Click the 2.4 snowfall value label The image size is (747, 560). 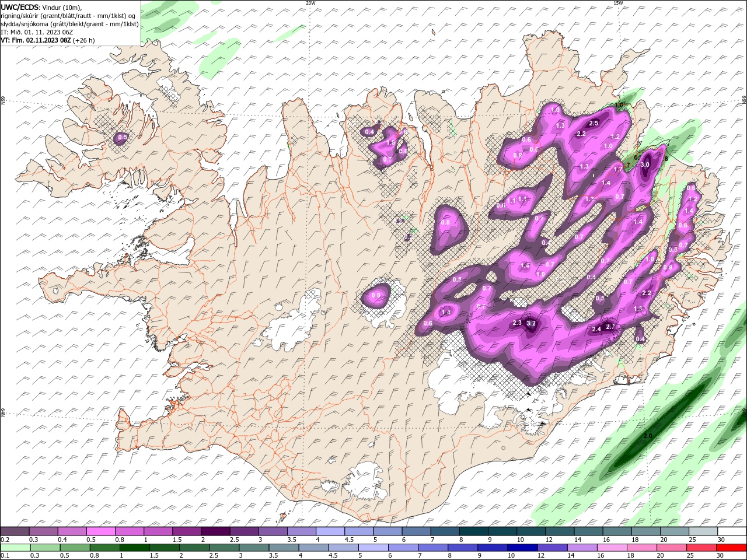pyautogui.click(x=596, y=330)
